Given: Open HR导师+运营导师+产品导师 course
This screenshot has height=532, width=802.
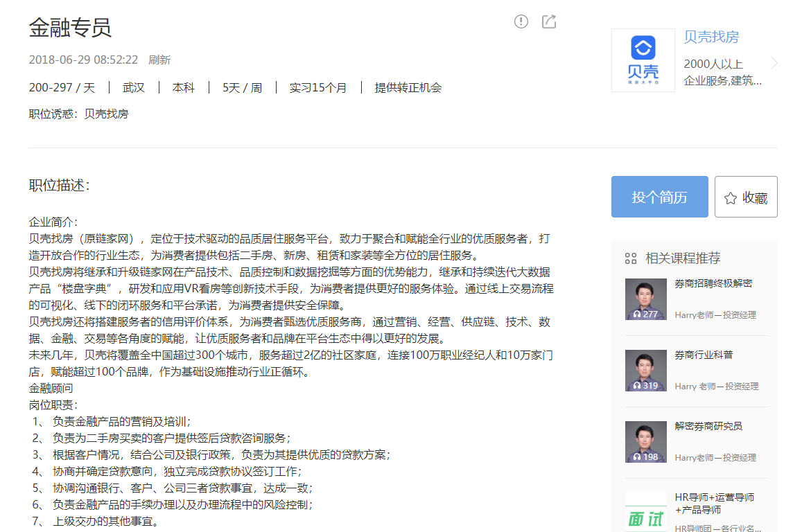Looking at the screenshot, I should 714,504.
